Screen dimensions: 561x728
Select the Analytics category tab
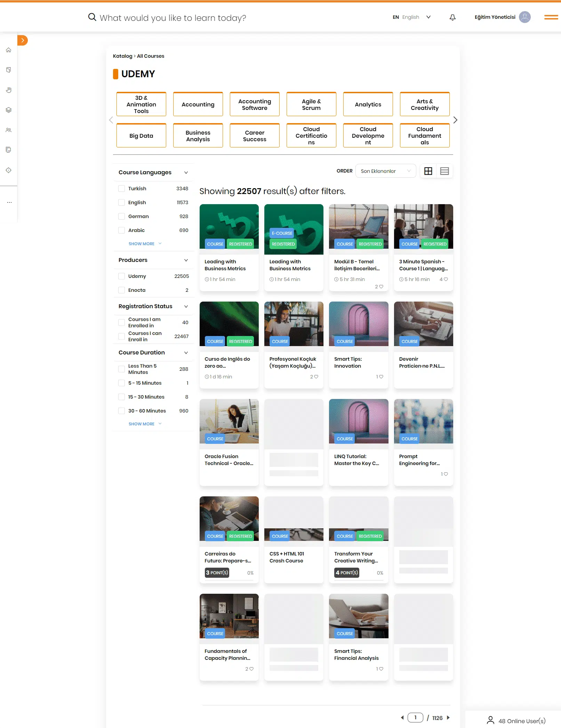368,104
